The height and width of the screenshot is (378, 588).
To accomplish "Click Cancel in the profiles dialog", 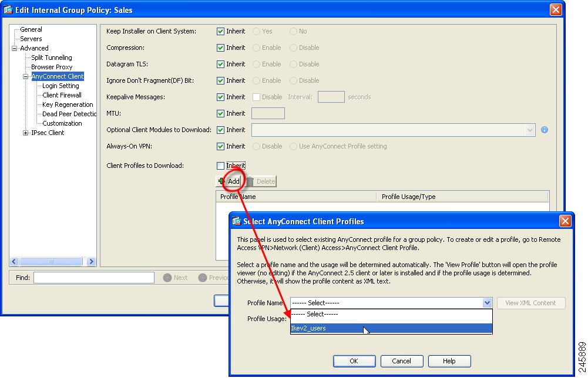I will point(402,361).
